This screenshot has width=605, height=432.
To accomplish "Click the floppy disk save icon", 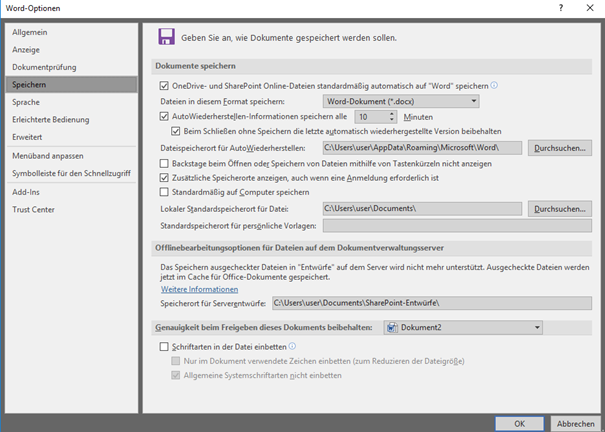I will click(166, 37).
